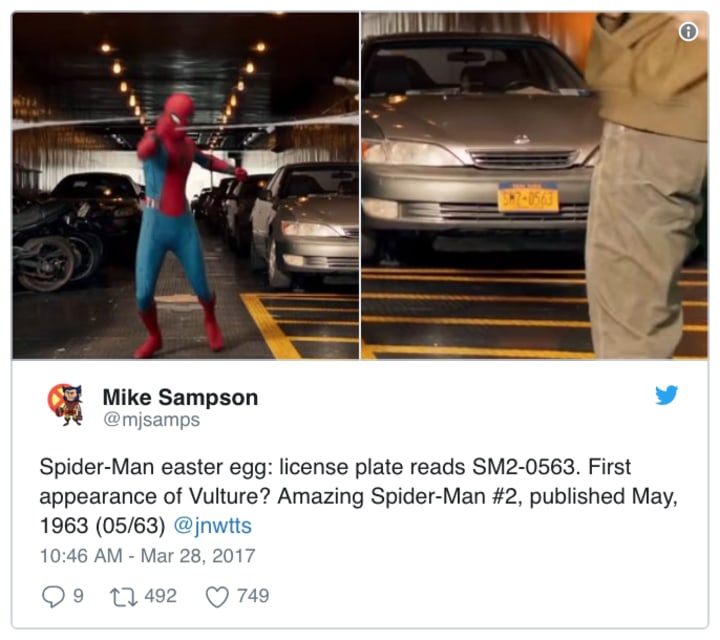This screenshot has width=720, height=640.
Task: Click the 749 likes count
Action: [x=253, y=596]
